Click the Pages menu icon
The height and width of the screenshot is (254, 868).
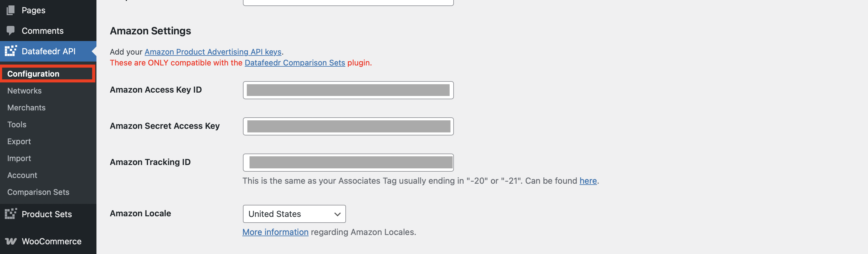[11, 10]
